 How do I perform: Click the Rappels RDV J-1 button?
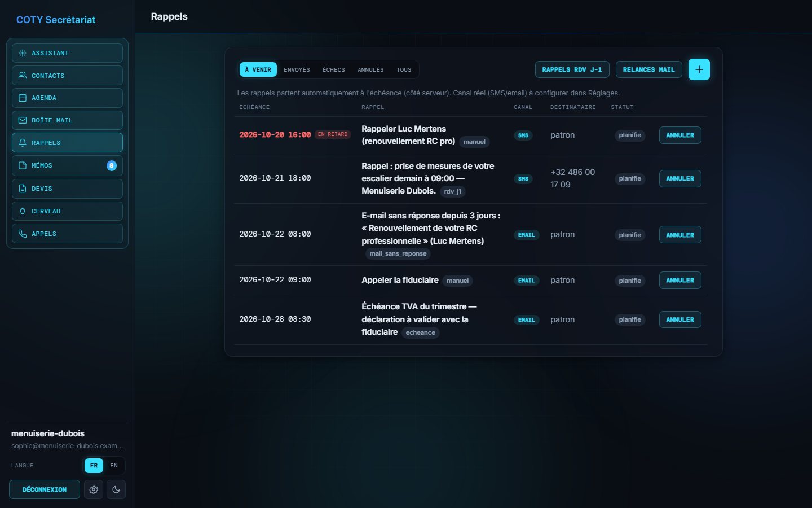572,69
